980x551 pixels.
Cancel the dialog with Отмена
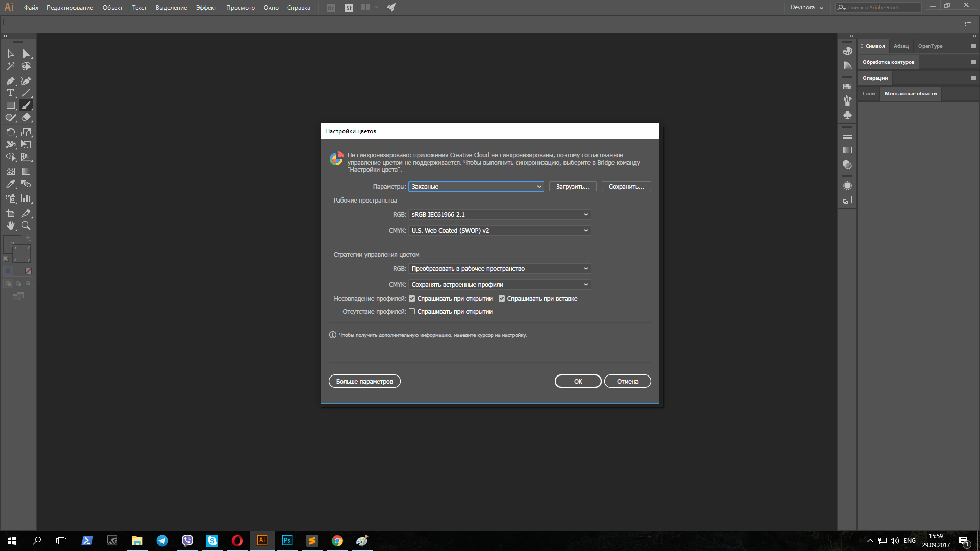627,382
